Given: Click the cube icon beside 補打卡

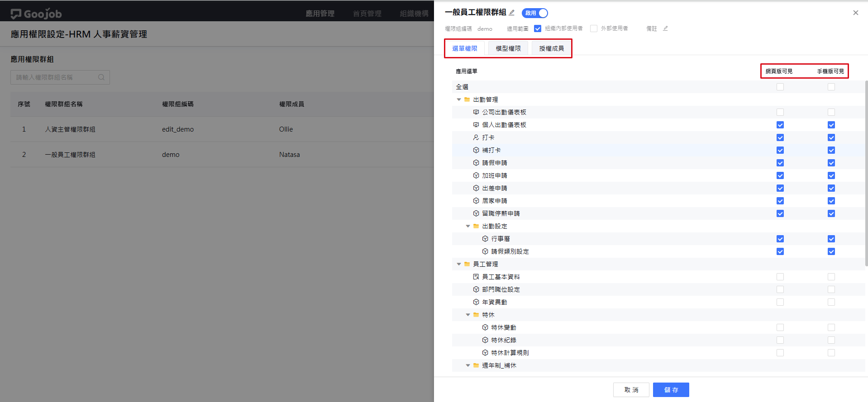Looking at the screenshot, I should coord(476,150).
